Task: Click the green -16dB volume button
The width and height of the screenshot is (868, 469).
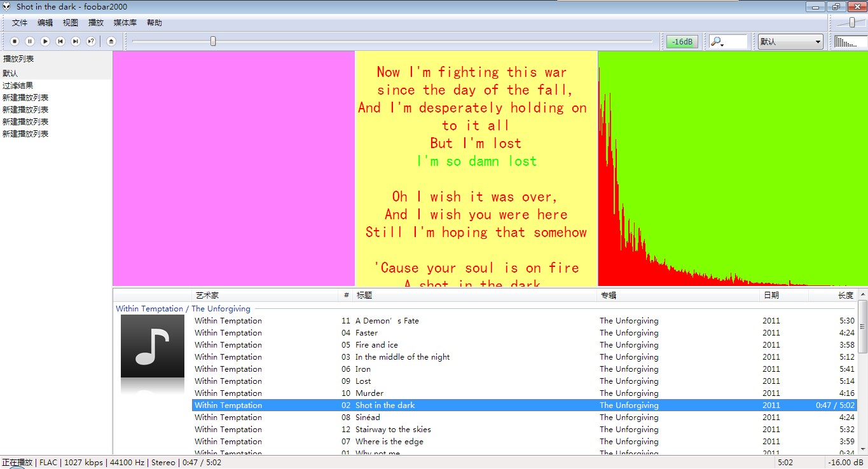Action: (682, 42)
